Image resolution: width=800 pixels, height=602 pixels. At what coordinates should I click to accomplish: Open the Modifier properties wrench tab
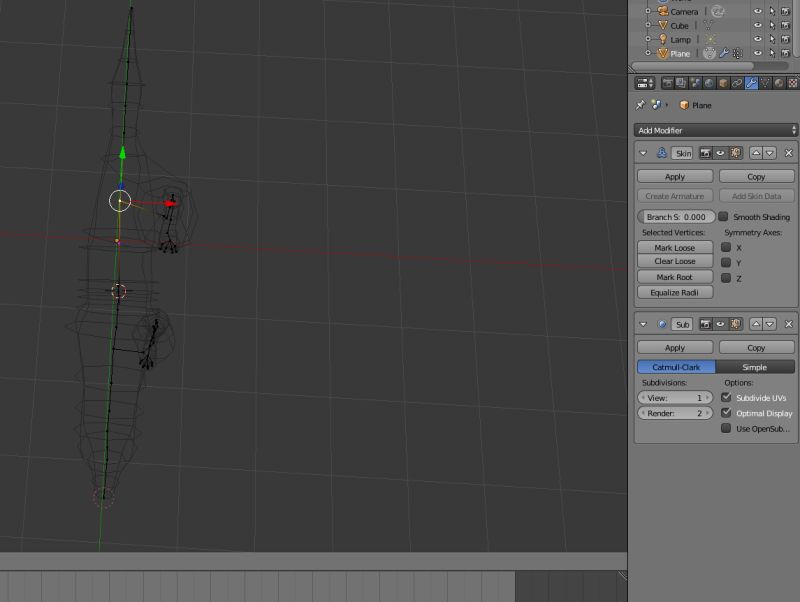point(750,83)
